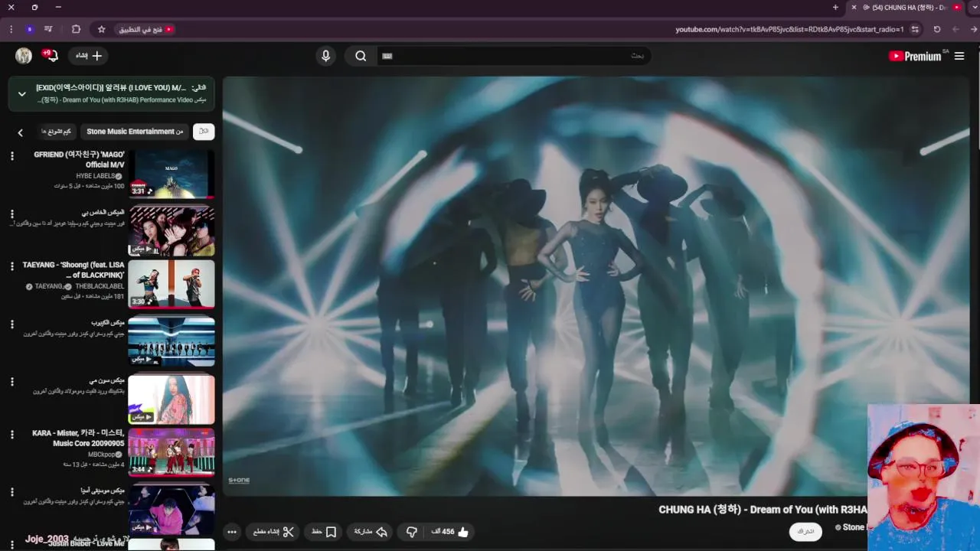Click the video title 'CHUNG HA - Dream of You'
This screenshot has width=980, height=551.
(763, 510)
